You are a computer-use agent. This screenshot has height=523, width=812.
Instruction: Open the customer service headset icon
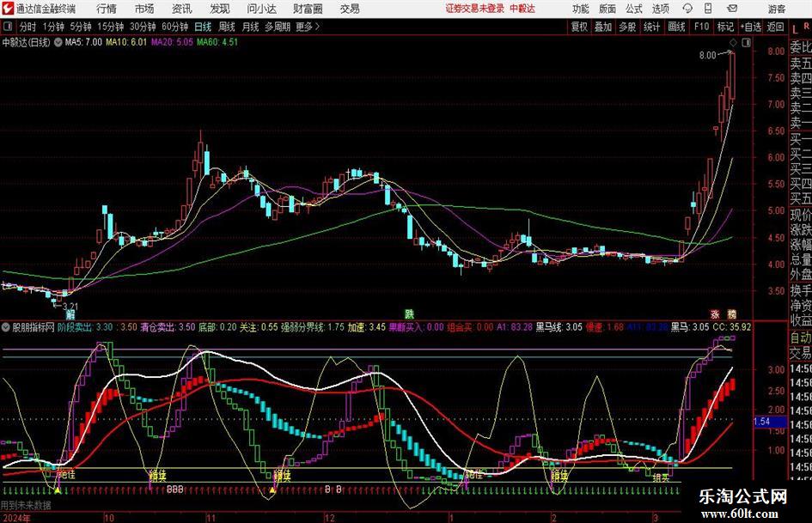tap(687, 9)
